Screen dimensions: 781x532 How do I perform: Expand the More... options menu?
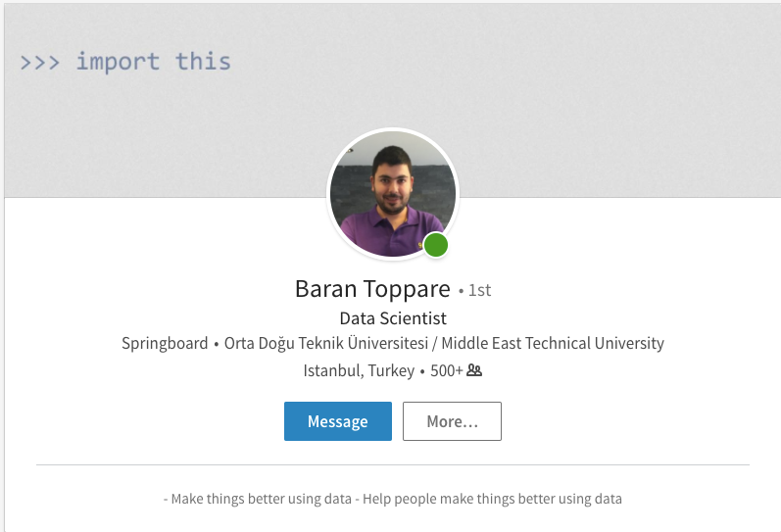(x=452, y=421)
